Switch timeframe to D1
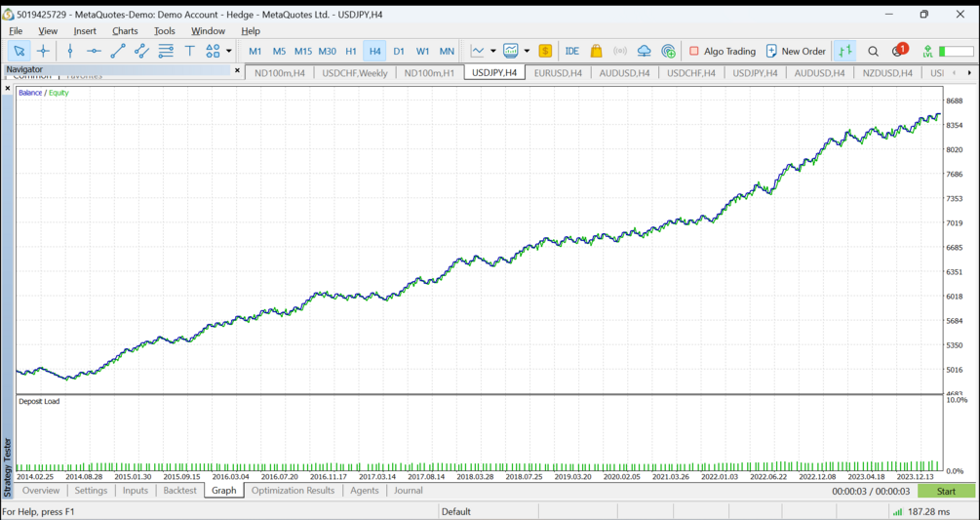The height and width of the screenshot is (520, 980). [399, 52]
